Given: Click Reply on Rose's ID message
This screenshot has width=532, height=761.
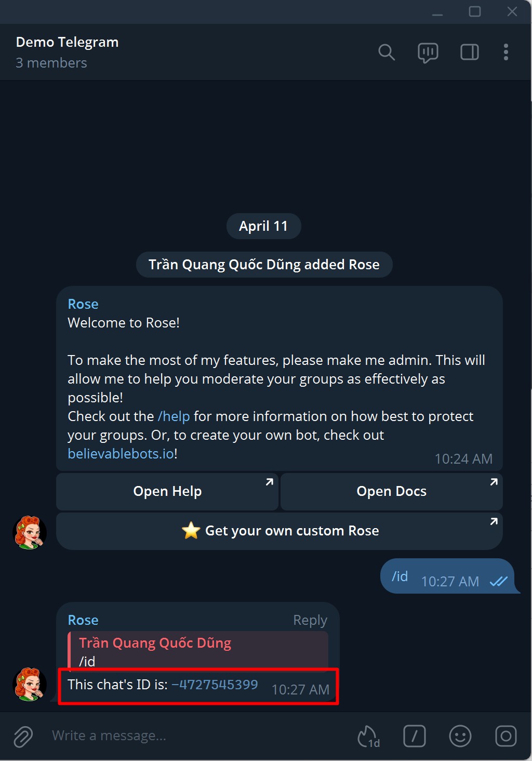Looking at the screenshot, I should pos(309,620).
